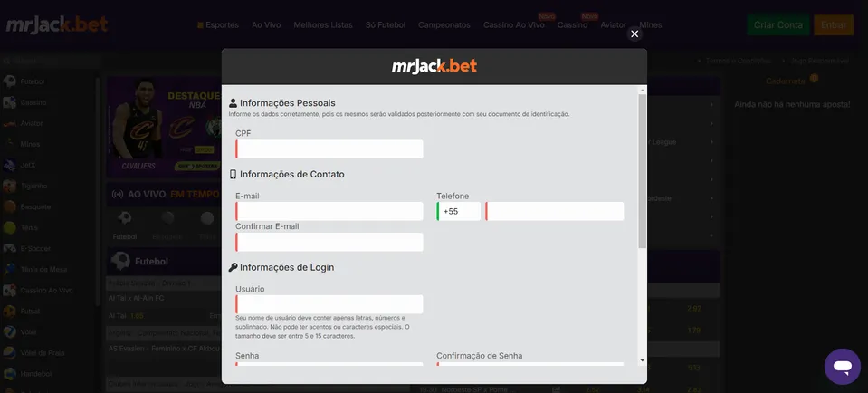Viewport: 868px width, 393px height.
Task: Open Campeonatos in top navigation
Action: click(444, 25)
